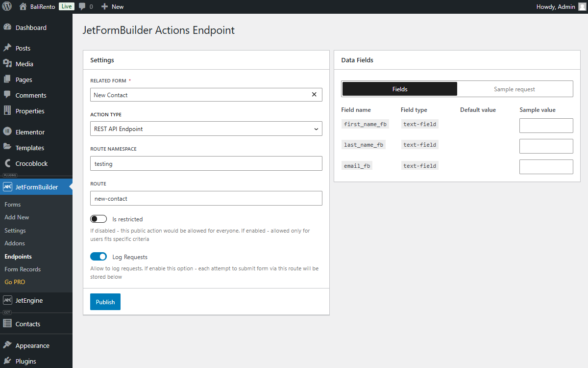Click the Publish button
This screenshot has width=588, height=368.
105,302
